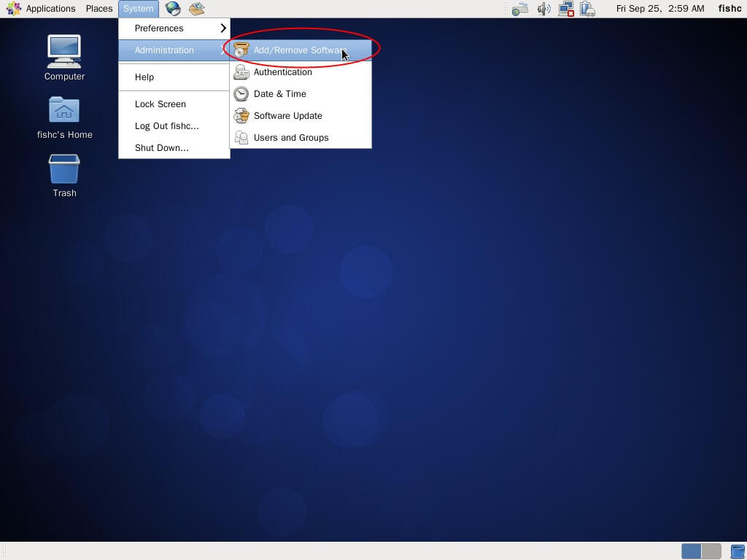Screen dimensions: 747x560
Task: Expand the Preferences submenu
Action: (174, 28)
